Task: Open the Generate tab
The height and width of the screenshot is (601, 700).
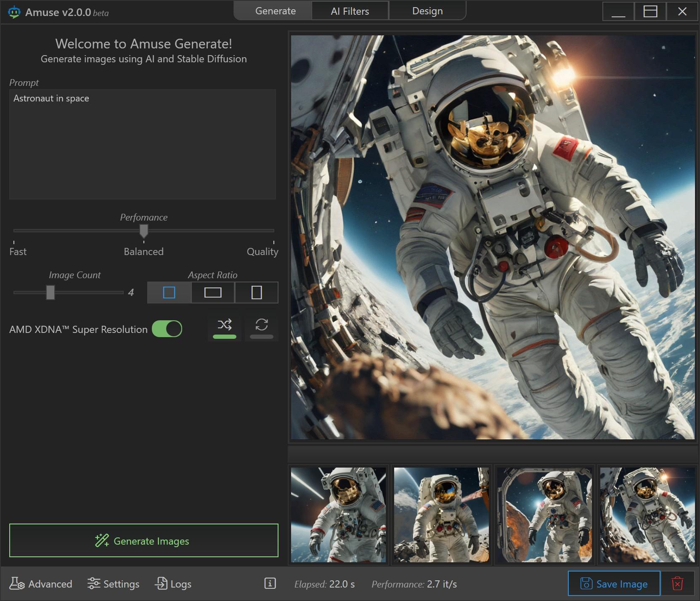Action: 276,11
